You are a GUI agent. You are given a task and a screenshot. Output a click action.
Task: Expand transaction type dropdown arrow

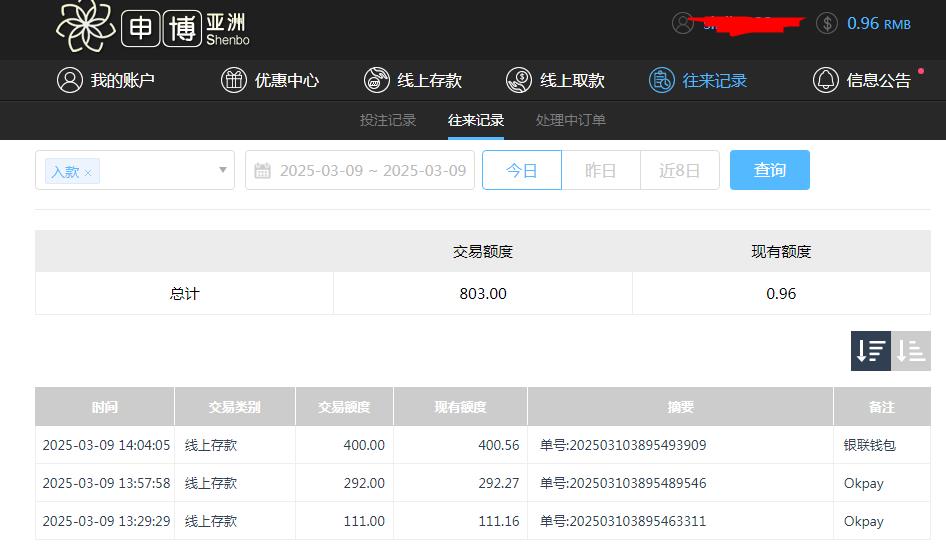(x=223, y=170)
